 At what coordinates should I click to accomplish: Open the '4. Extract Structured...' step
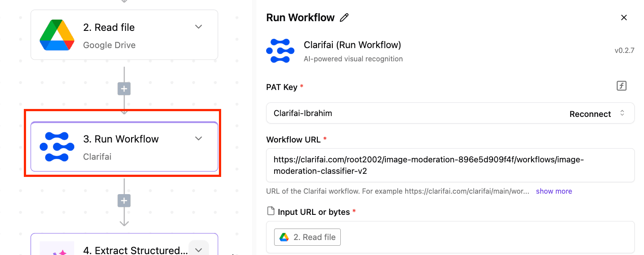click(124, 244)
